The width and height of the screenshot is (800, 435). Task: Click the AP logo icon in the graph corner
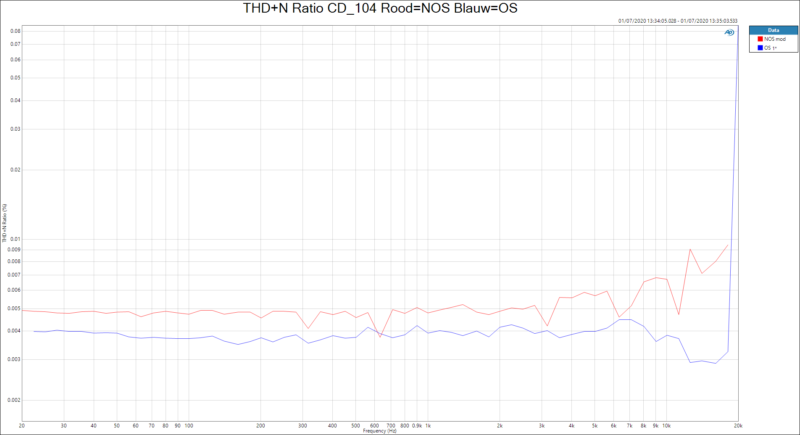click(729, 33)
